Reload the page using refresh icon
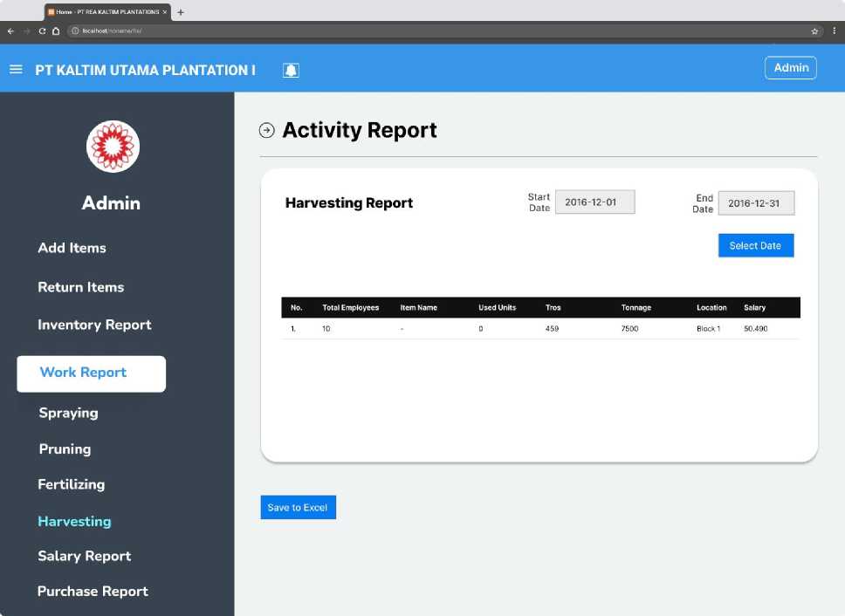845x616 pixels. point(42,31)
